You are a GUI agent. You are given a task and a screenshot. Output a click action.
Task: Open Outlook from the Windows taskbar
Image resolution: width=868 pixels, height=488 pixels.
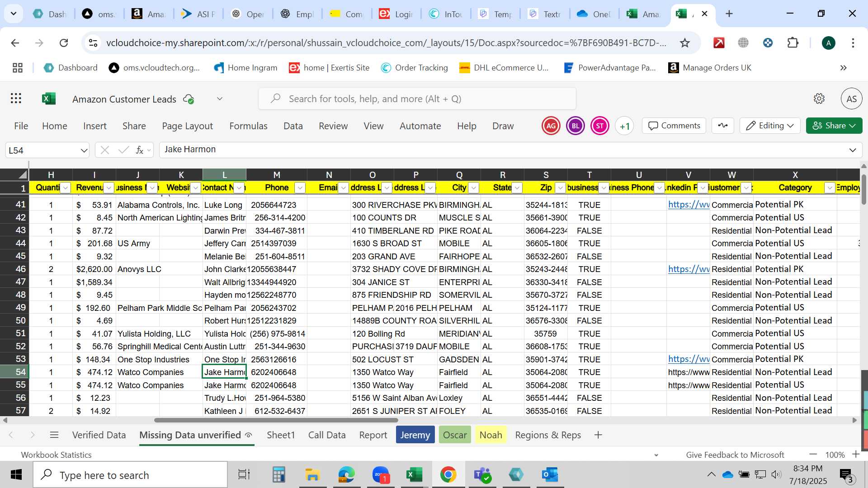pyautogui.click(x=550, y=475)
